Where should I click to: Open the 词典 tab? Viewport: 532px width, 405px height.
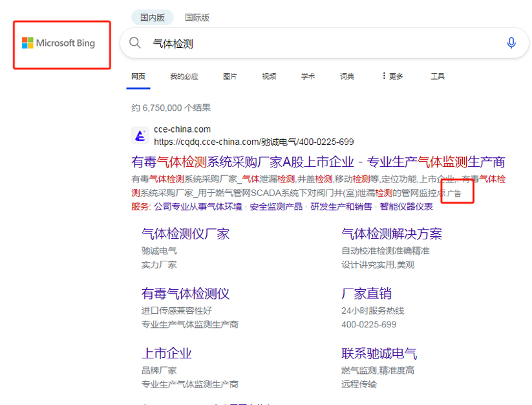point(347,76)
